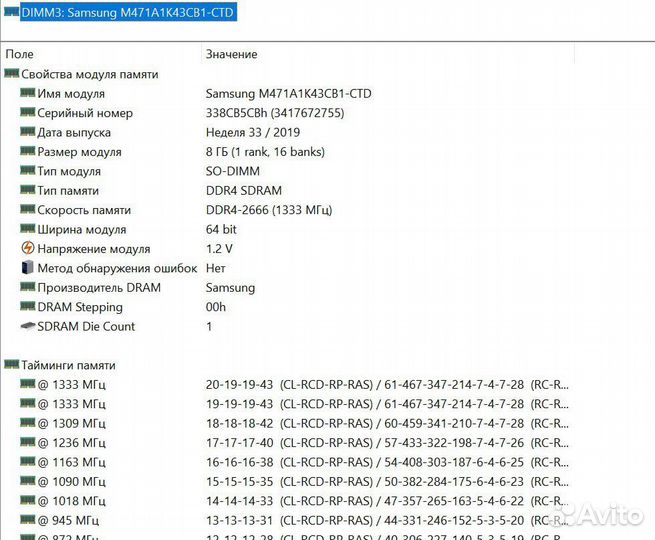Select stepping value '00h'

(216, 307)
